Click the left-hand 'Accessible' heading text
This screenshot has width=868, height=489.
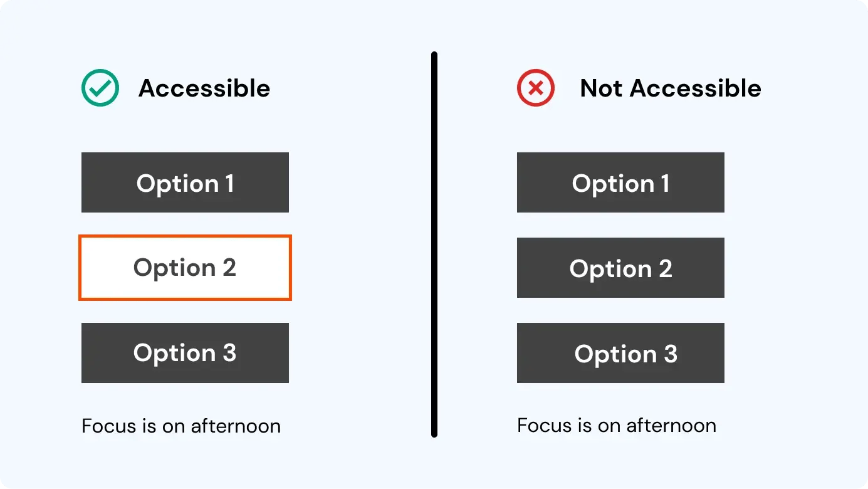click(204, 88)
